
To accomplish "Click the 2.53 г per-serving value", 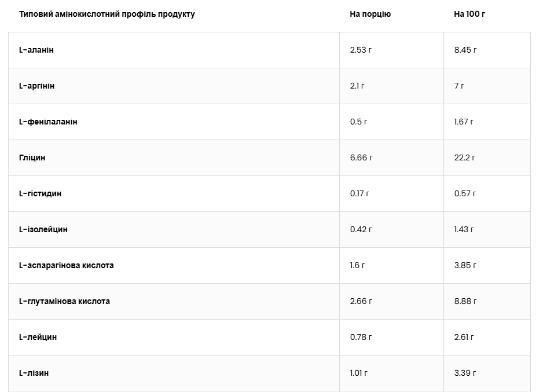I will (361, 50).
